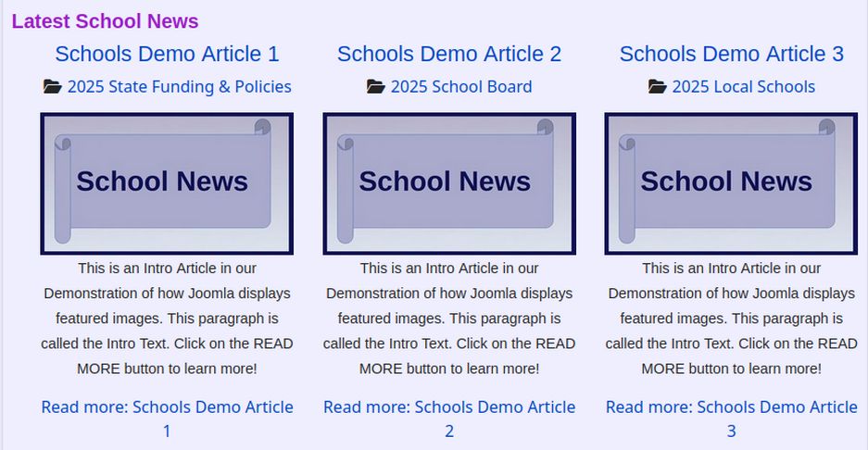Click the School News image for Article 1
This screenshot has height=450, width=868.
point(167,183)
